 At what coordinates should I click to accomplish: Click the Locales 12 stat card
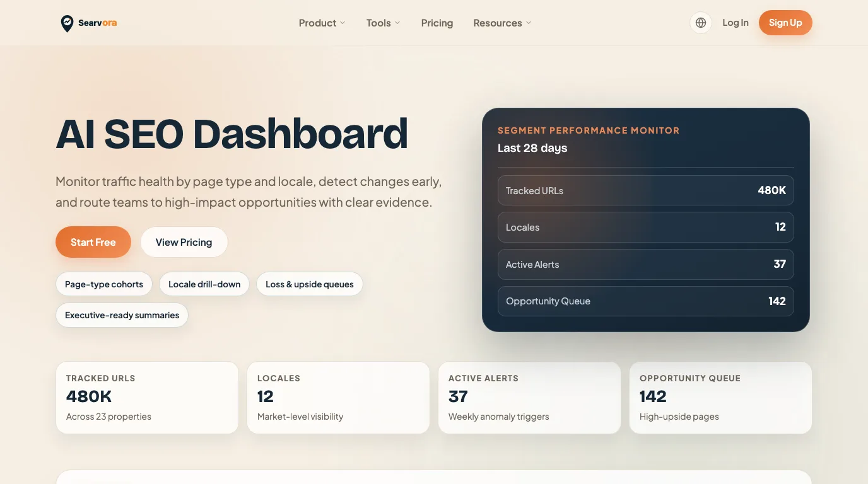pos(338,398)
